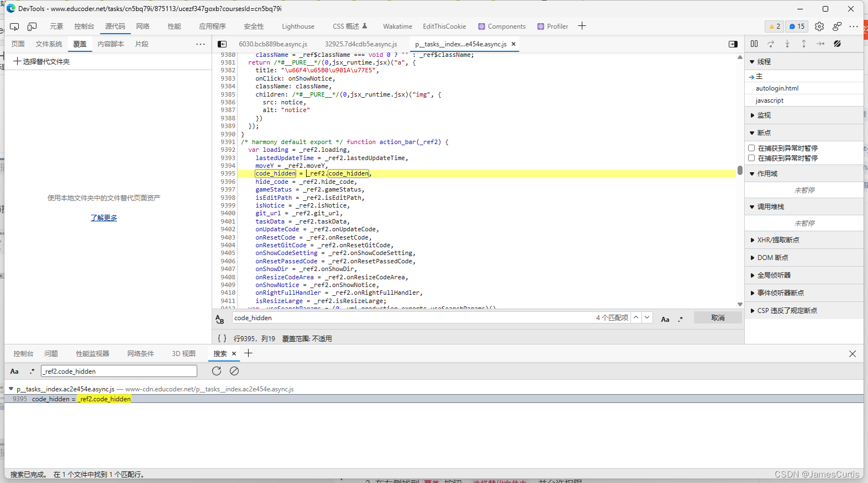Collapse search result file p__tasks__index.ac2e454e.async.js
This screenshot has width=868, height=483.
[11, 389]
